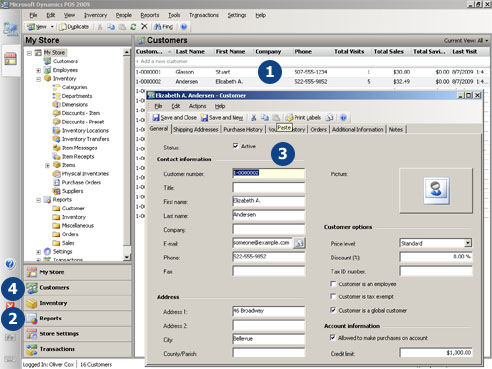Switch to the Orders tab
Screen dimensions: 492x369
(x=318, y=129)
